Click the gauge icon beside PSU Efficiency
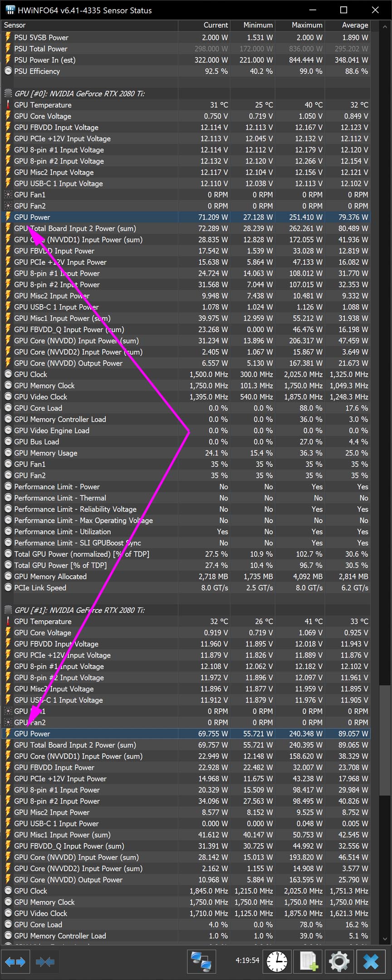 tap(8, 71)
